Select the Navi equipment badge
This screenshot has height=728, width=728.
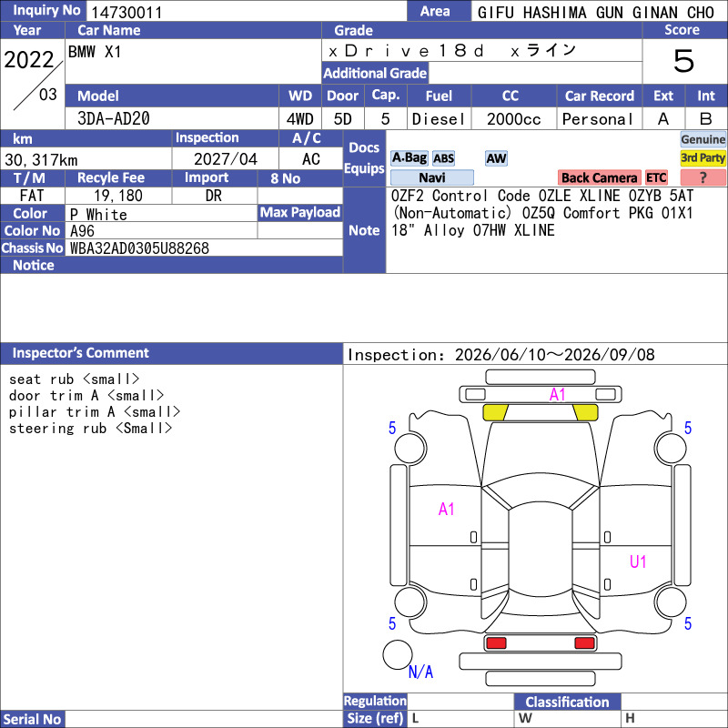click(x=431, y=177)
